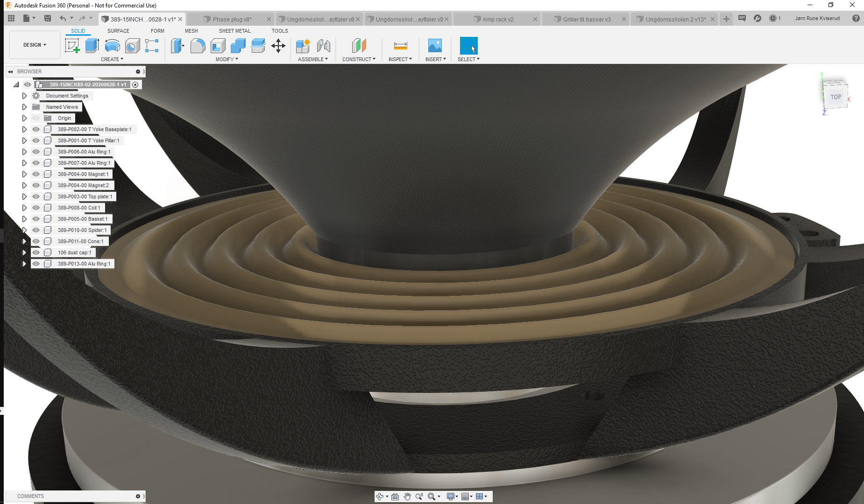Open the INSPECT menu
Image resolution: width=864 pixels, height=504 pixels.
[400, 59]
